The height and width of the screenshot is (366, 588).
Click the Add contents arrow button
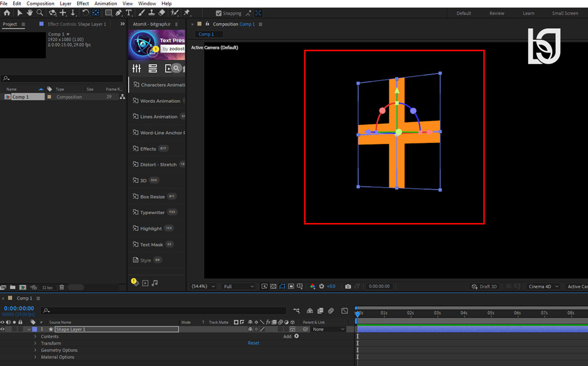point(296,337)
